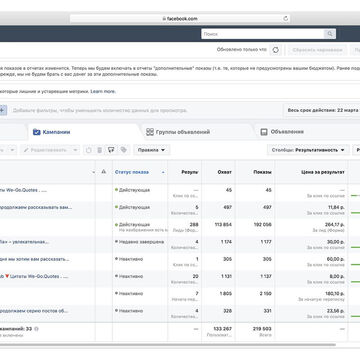Open campaign 'Цитаты We-Go.Quotes' in first row
The width and height of the screenshot is (360, 360).
click(23, 190)
